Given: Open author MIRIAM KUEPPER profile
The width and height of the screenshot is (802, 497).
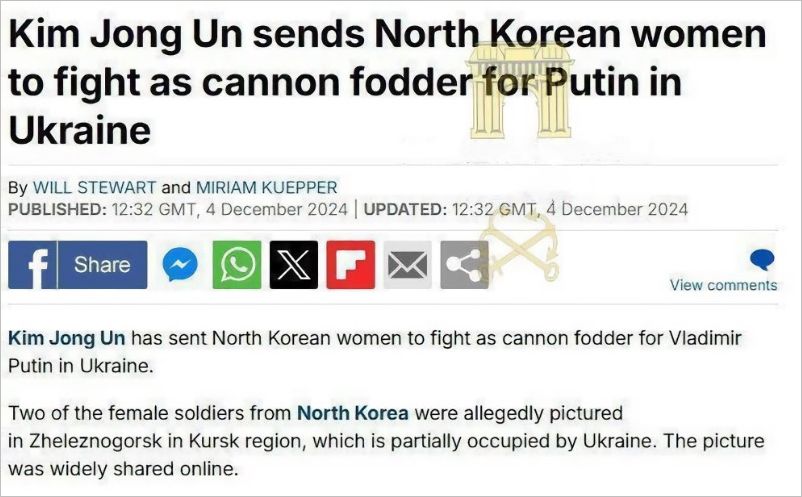Looking at the screenshot, I should tap(266, 188).
